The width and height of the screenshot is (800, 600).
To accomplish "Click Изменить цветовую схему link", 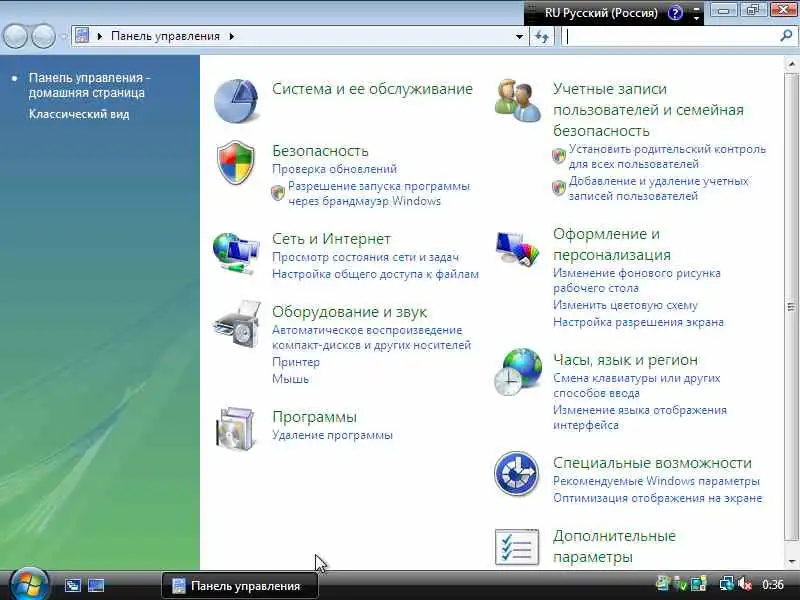I will tap(626, 305).
